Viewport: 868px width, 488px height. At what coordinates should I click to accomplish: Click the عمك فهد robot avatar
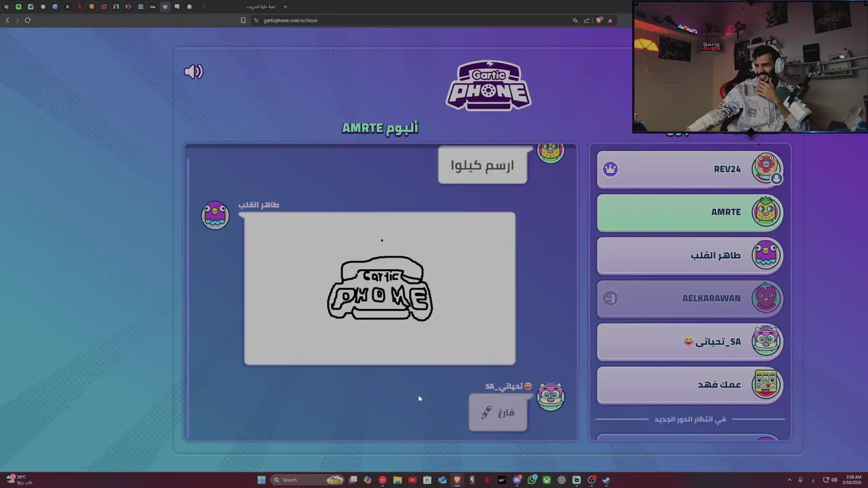766,384
